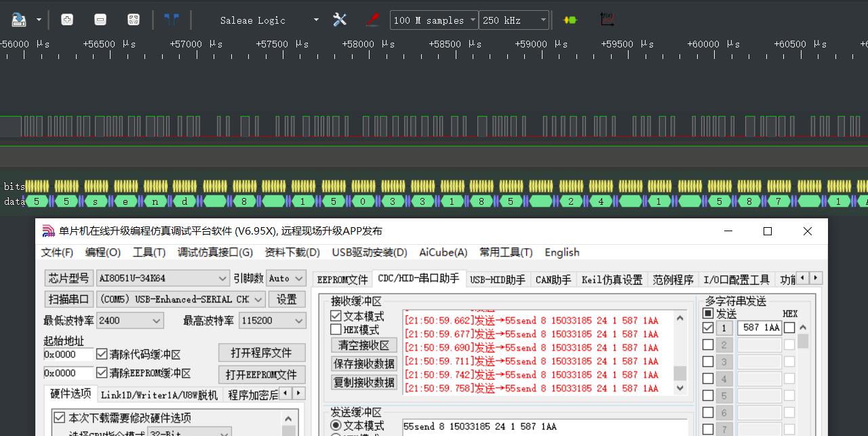Switch to the CAN助手 tab
The height and width of the screenshot is (436, 868).
(553, 279)
